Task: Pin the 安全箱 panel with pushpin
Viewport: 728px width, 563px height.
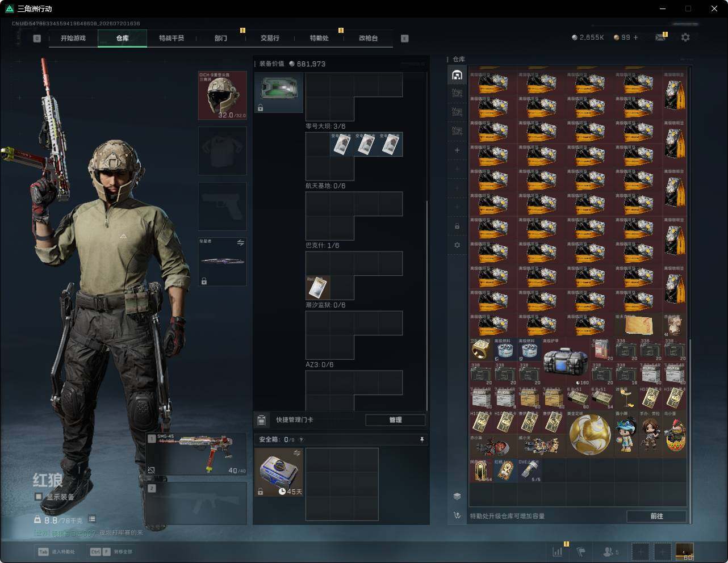Action: coord(421,439)
